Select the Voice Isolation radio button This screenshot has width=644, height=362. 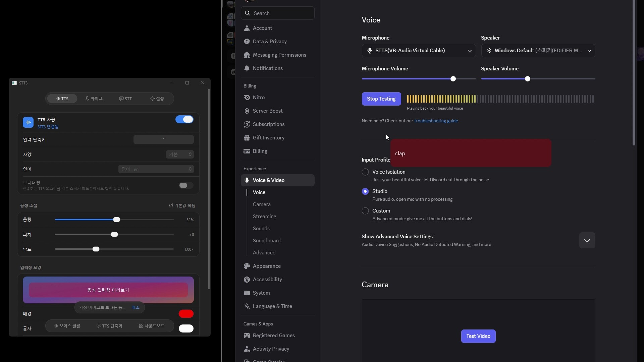(x=365, y=172)
